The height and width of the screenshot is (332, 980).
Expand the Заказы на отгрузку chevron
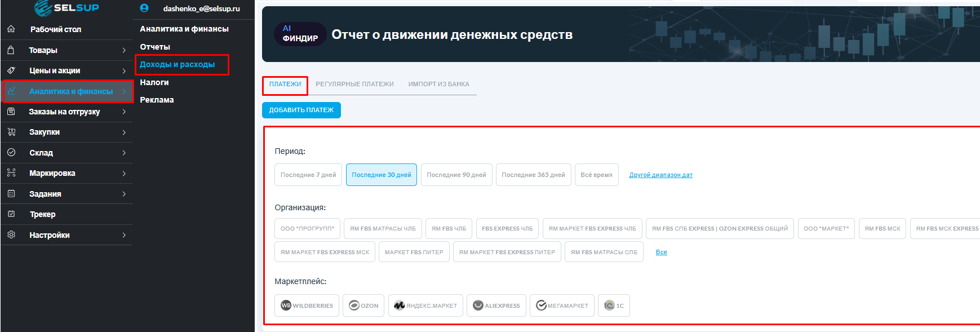click(x=124, y=112)
